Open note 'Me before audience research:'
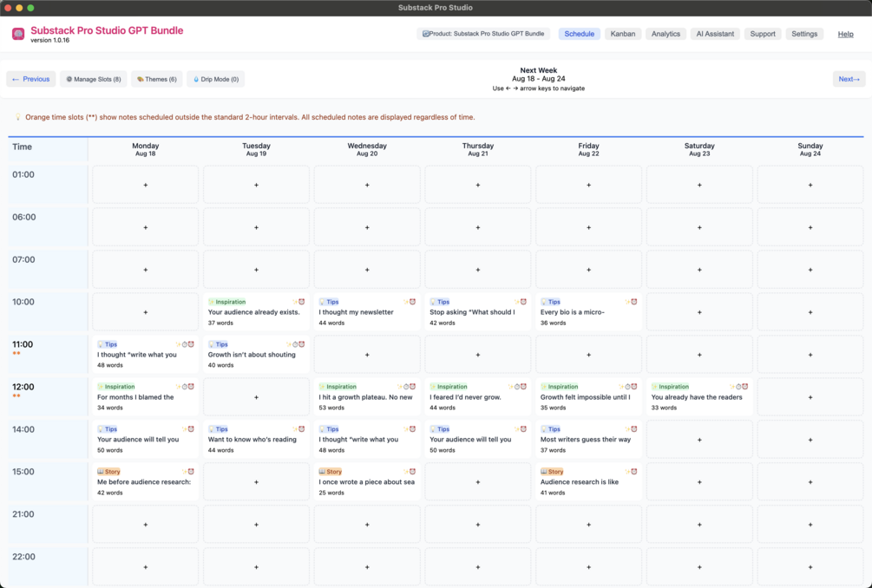This screenshot has width=872, height=588. coord(145,482)
